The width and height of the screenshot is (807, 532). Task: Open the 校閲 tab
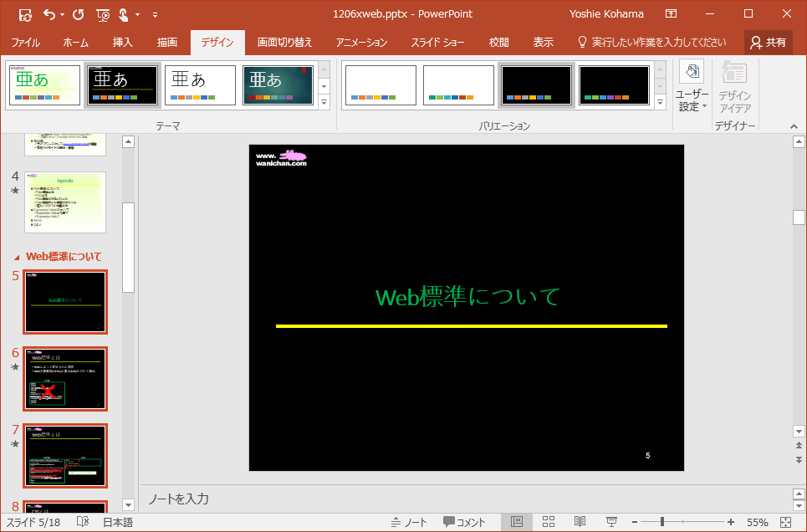[x=498, y=42]
